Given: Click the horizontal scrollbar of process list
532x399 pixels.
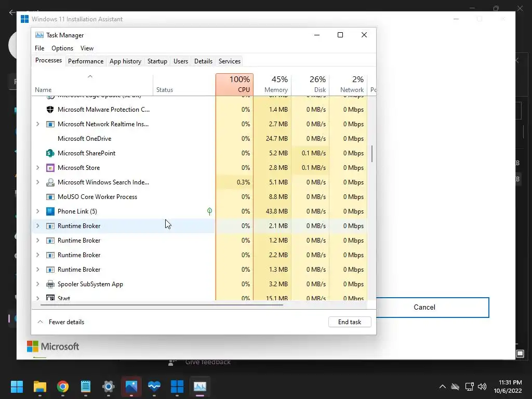Looking at the screenshot, I should click(x=162, y=305).
